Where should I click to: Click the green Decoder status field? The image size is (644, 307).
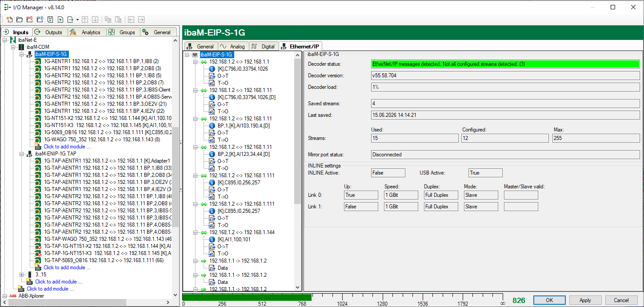tap(505, 64)
